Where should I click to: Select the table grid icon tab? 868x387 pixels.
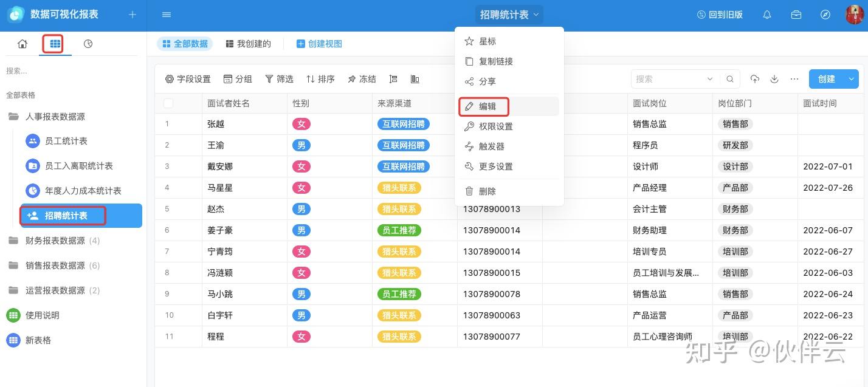[55, 44]
